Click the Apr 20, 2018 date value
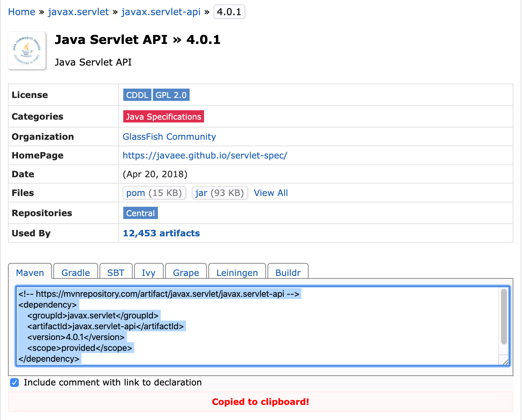This screenshot has width=522, height=420. pyautogui.click(x=155, y=174)
